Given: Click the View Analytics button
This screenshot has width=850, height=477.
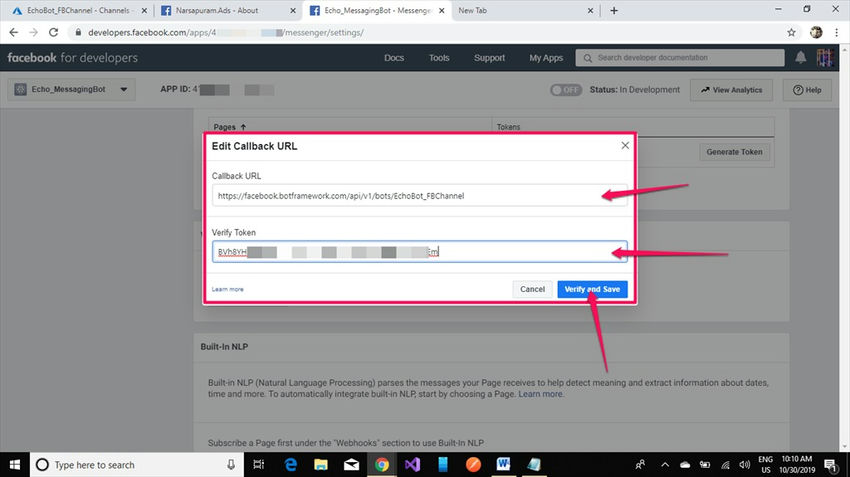Looking at the screenshot, I should [731, 90].
